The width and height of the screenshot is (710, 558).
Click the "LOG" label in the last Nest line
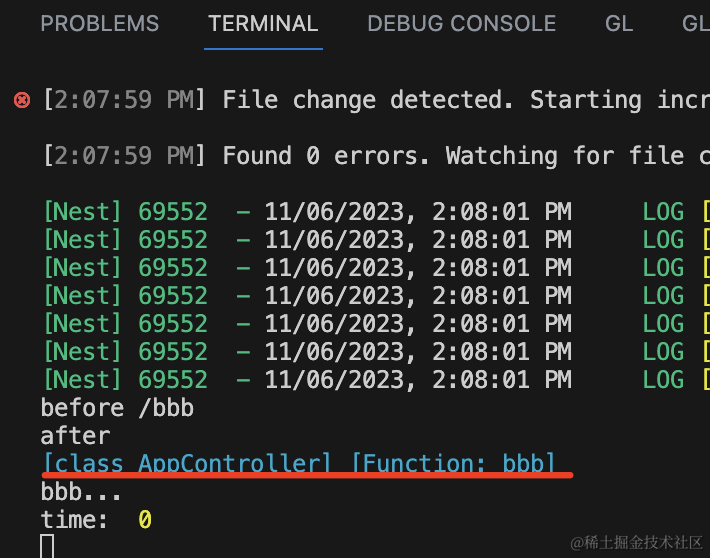[663, 380]
